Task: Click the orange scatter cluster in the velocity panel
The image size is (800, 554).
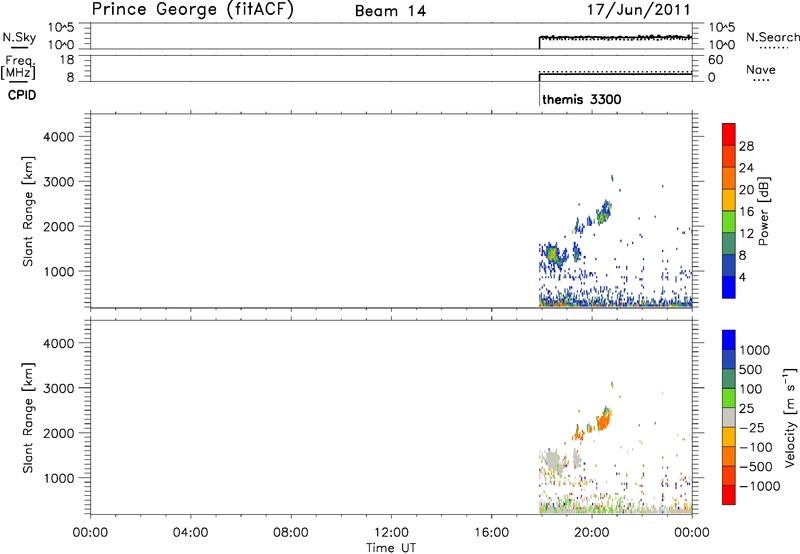Action: coord(603,421)
